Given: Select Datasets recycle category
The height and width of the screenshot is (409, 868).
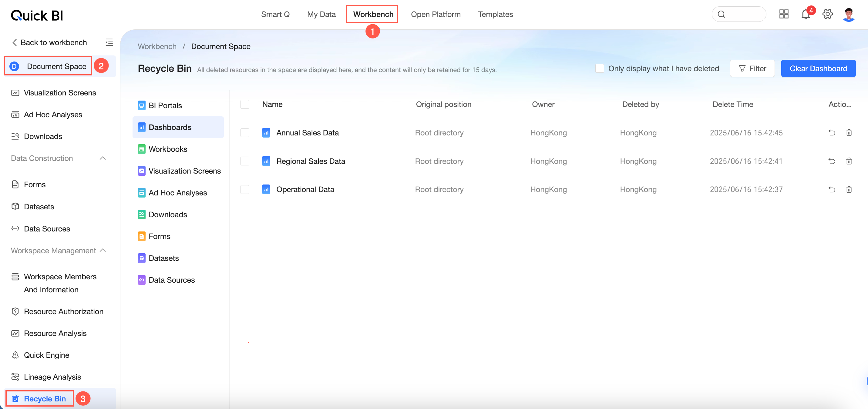Looking at the screenshot, I should pyautogui.click(x=178, y=258).
